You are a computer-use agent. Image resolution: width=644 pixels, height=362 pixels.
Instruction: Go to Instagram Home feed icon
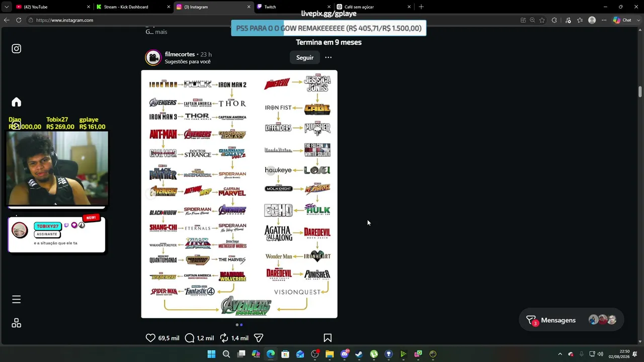pos(17,102)
